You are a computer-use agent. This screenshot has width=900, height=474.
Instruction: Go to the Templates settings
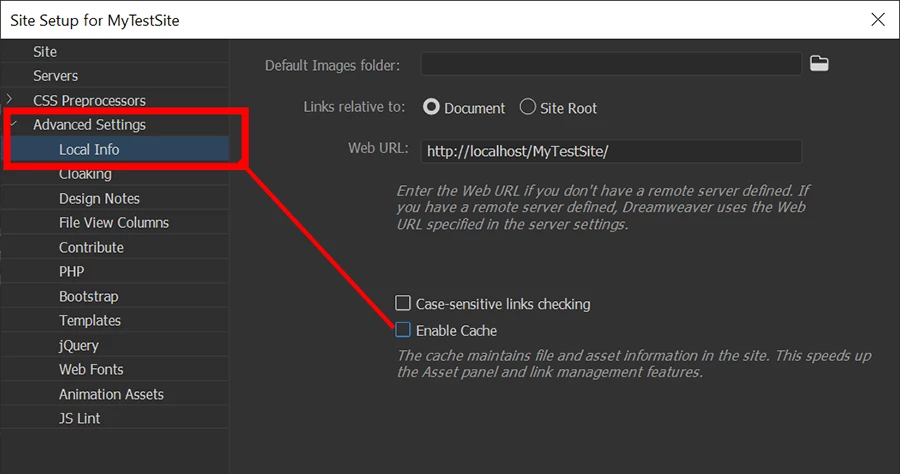tap(90, 320)
